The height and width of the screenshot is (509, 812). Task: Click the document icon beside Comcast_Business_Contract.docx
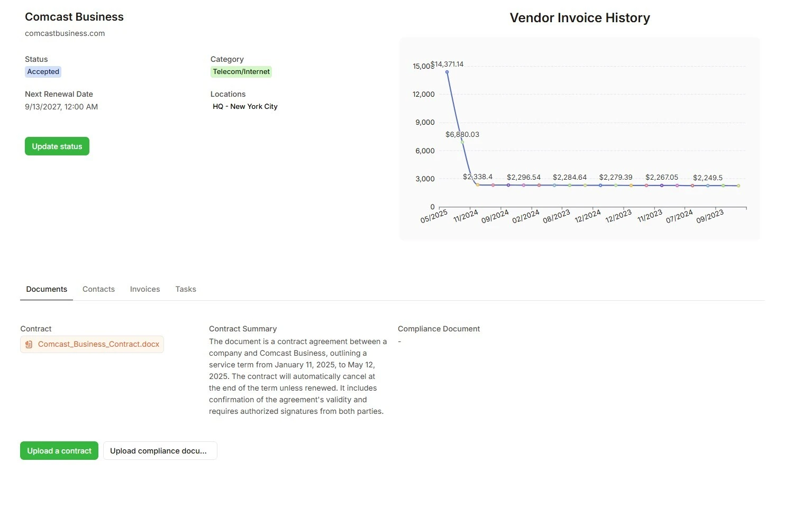point(29,345)
